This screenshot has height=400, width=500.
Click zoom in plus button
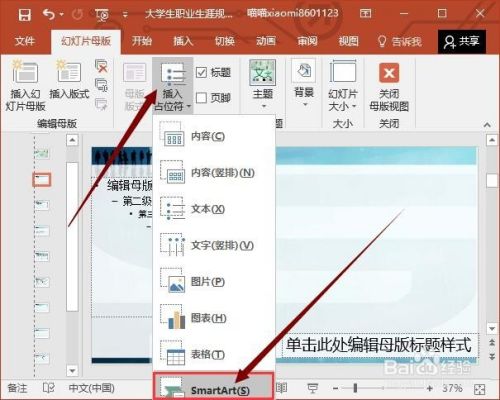point(430,388)
